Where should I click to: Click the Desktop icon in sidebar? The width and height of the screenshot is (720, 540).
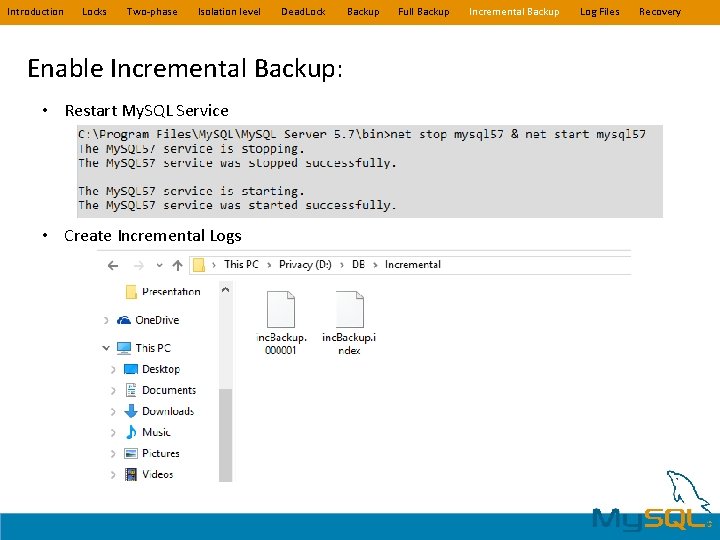tap(131, 369)
